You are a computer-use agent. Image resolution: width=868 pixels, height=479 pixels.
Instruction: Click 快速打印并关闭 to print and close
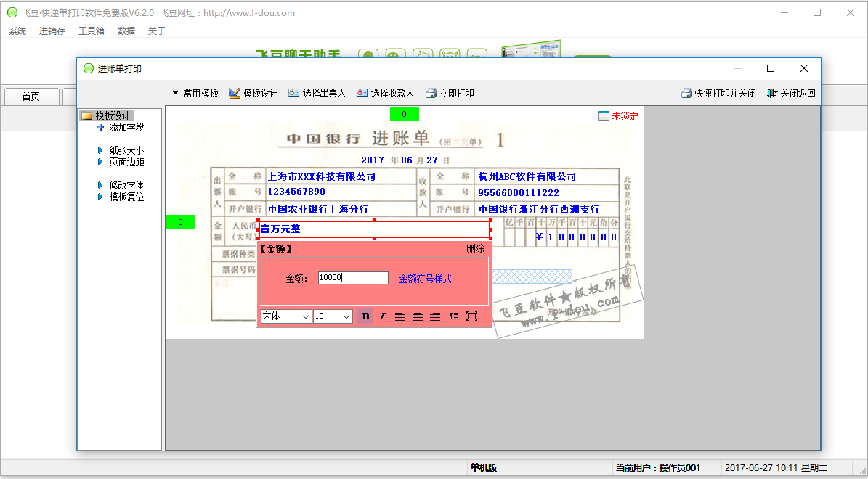click(x=718, y=93)
